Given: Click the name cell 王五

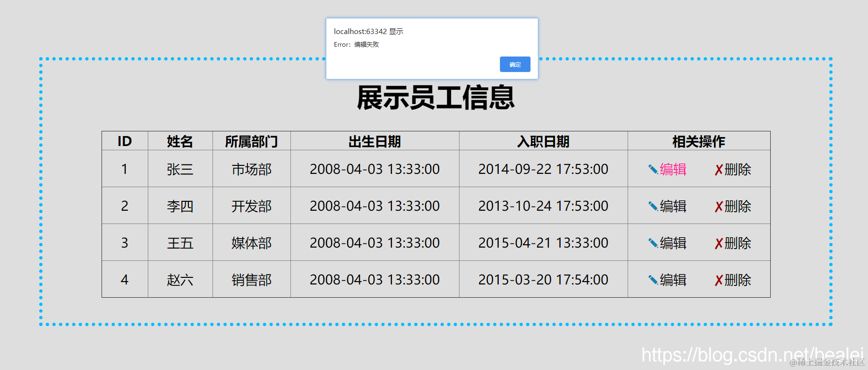Looking at the screenshot, I should [180, 243].
